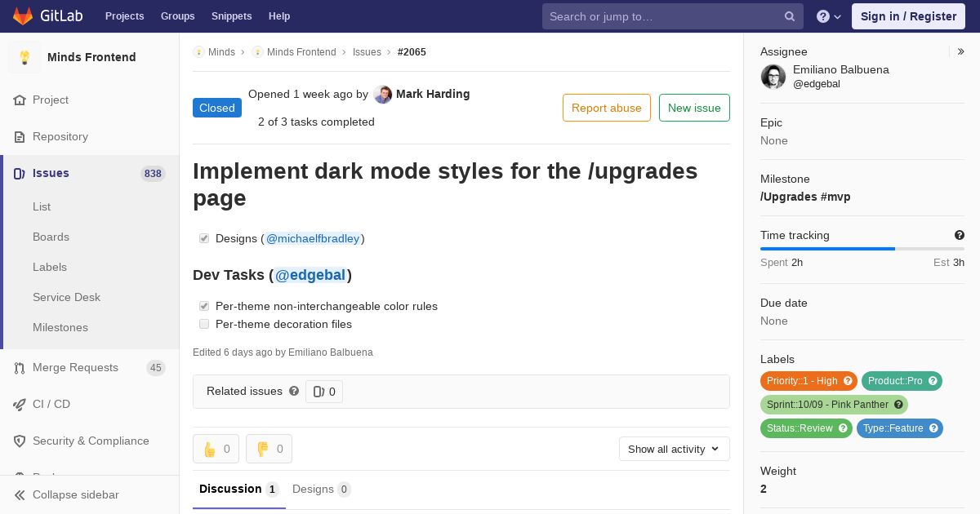Click Sign in / Register button
This screenshot has width=980, height=514.
coord(908,16)
